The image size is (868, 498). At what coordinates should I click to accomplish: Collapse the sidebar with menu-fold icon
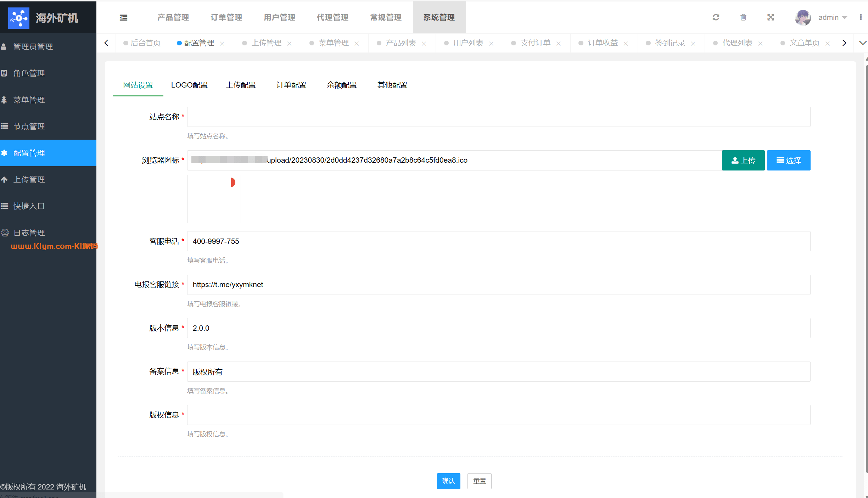click(x=123, y=17)
